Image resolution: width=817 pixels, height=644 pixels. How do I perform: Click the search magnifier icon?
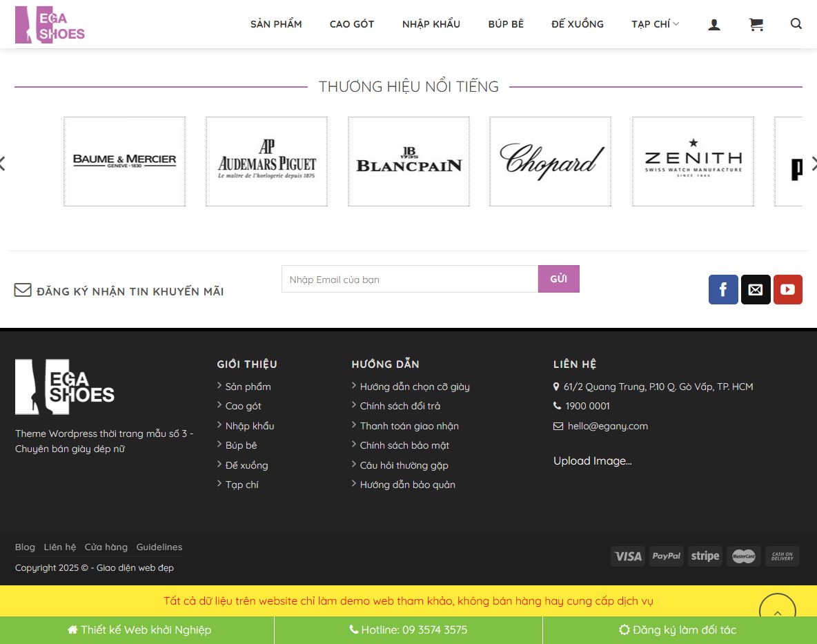[x=796, y=24]
